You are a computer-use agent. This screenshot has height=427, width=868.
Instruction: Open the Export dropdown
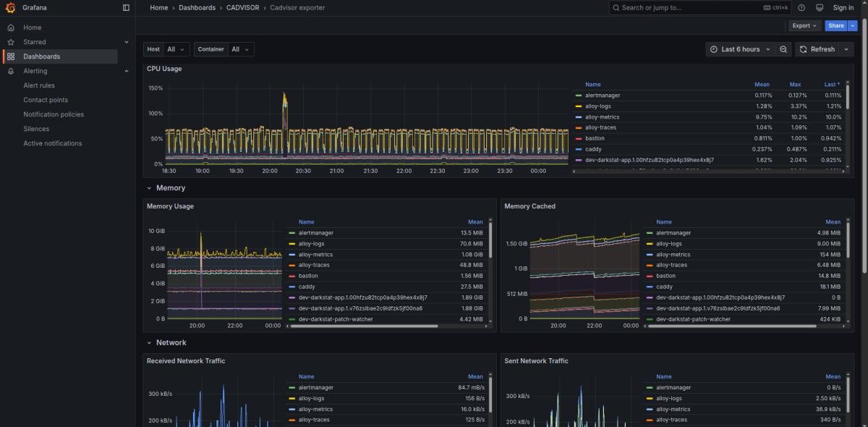(x=804, y=25)
